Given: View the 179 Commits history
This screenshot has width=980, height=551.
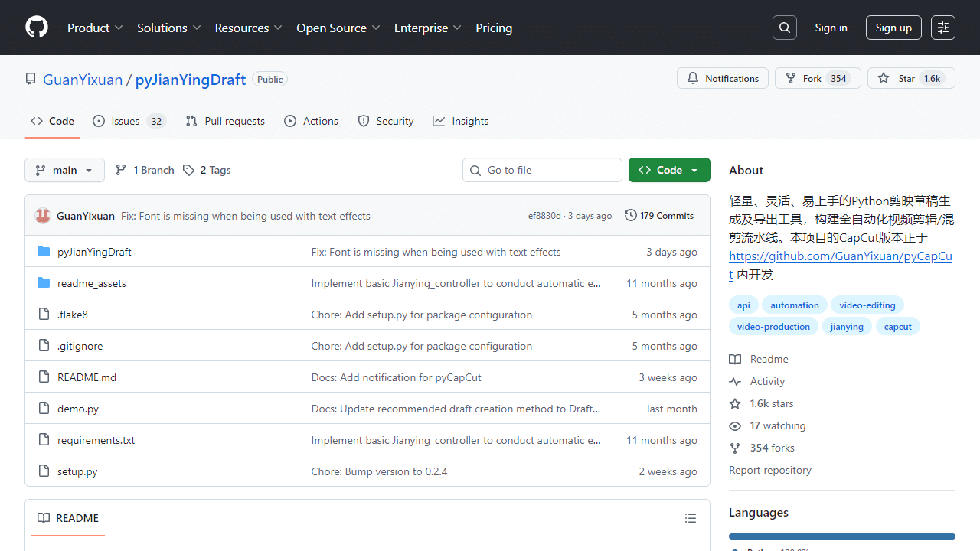Looking at the screenshot, I should click(659, 216).
